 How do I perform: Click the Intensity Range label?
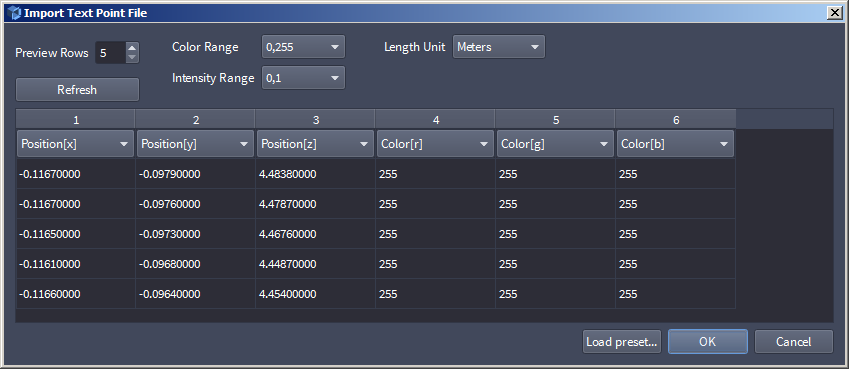[x=213, y=78]
